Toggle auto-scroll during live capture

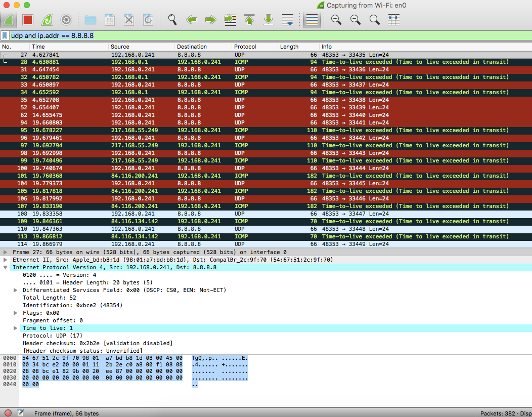tap(288, 20)
